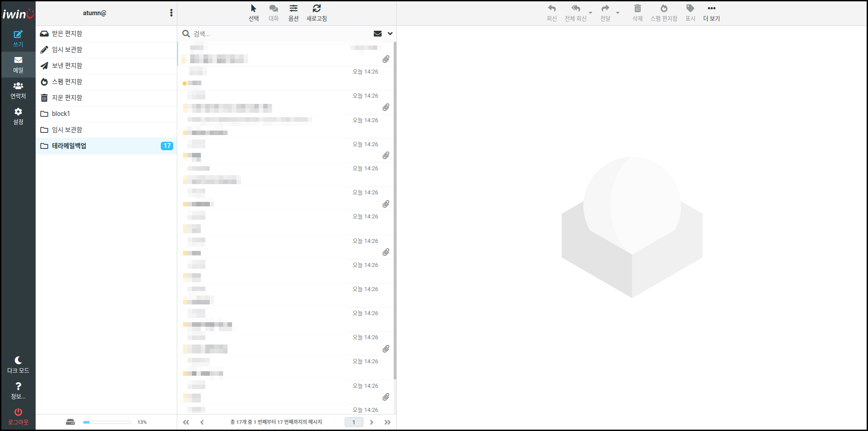Click the message list scrollbar

395,211
